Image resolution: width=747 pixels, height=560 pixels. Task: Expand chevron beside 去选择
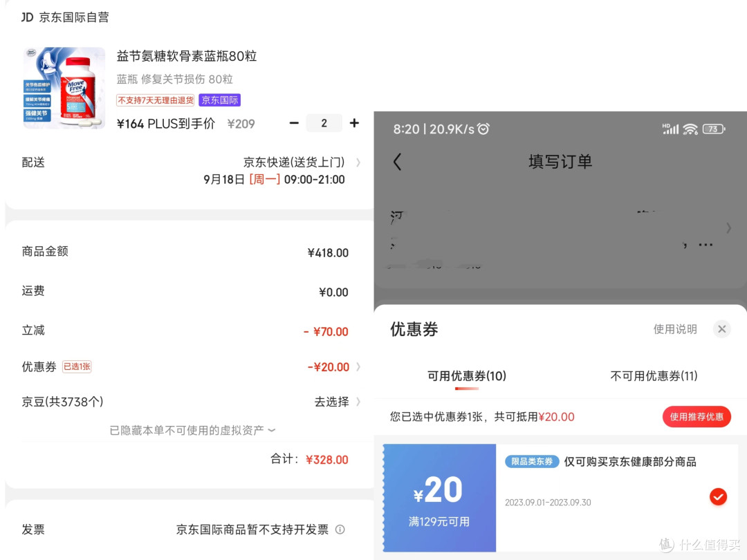358,402
